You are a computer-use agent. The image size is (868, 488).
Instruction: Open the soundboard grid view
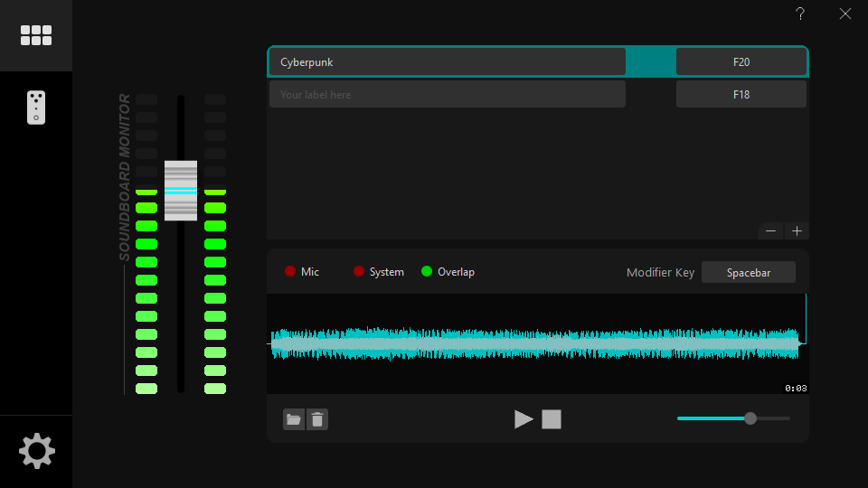point(36,35)
